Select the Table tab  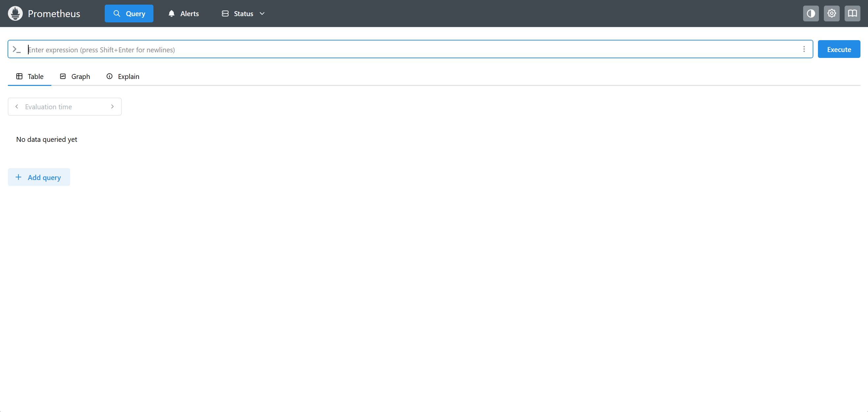click(x=30, y=76)
